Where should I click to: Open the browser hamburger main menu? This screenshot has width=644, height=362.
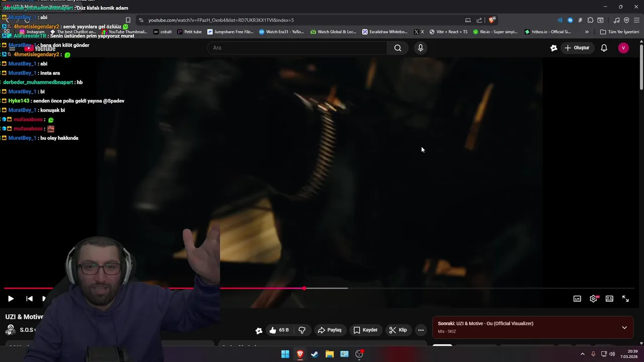click(636, 20)
